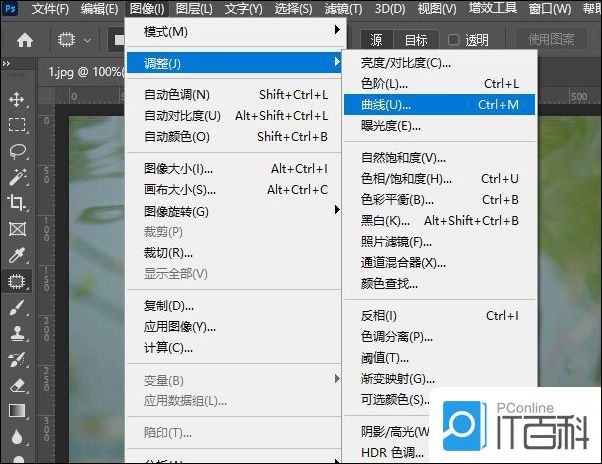Viewport: 602px width, 464px height.
Task: Select the Frame tool
Action: (x=18, y=229)
